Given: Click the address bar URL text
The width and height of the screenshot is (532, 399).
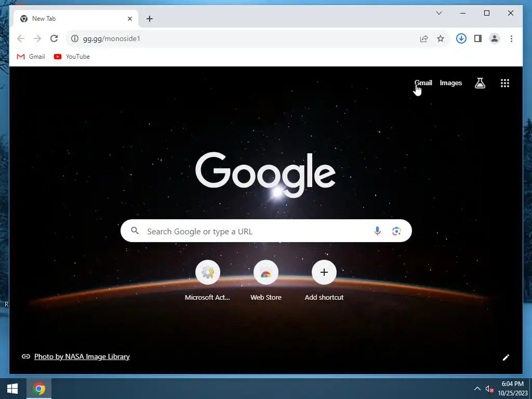Looking at the screenshot, I should pyautogui.click(x=111, y=38).
